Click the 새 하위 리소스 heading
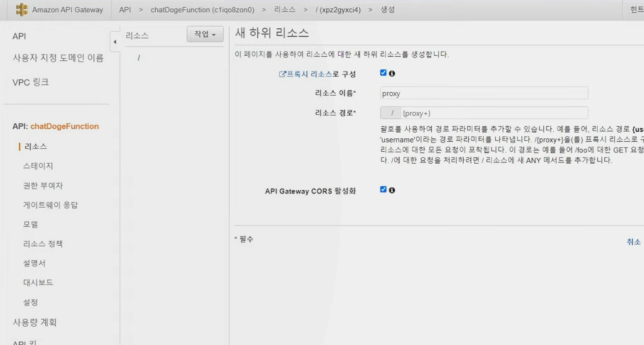644x345 pixels. pyautogui.click(x=272, y=33)
